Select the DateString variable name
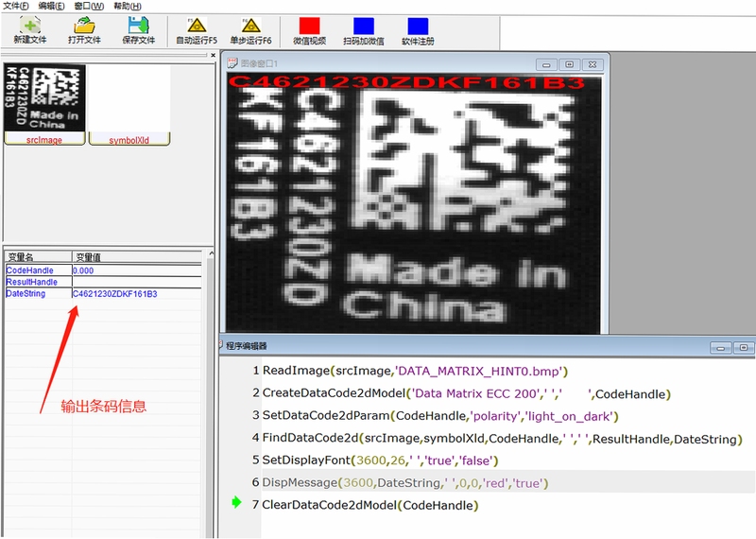Viewport: 756px width, 539px height. (x=26, y=293)
